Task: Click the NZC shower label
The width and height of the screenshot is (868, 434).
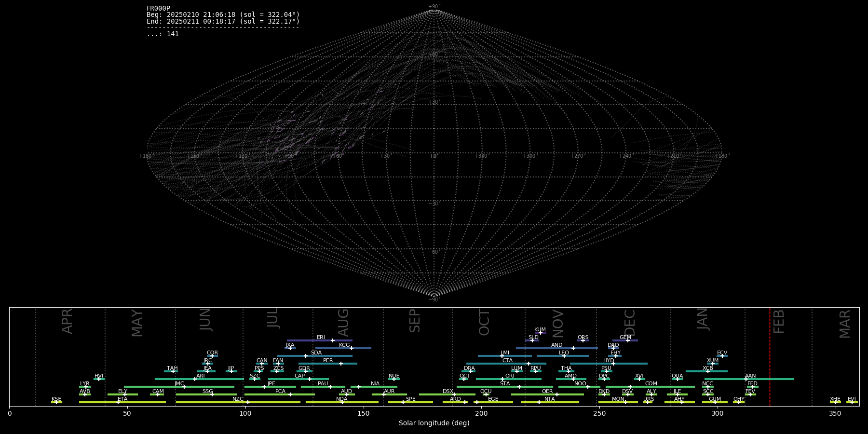Action: click(x=238, y=399)
